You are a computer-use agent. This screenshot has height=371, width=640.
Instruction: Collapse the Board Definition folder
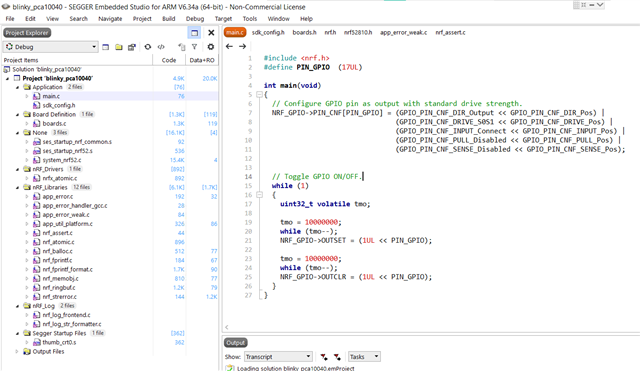click(17, 115)
